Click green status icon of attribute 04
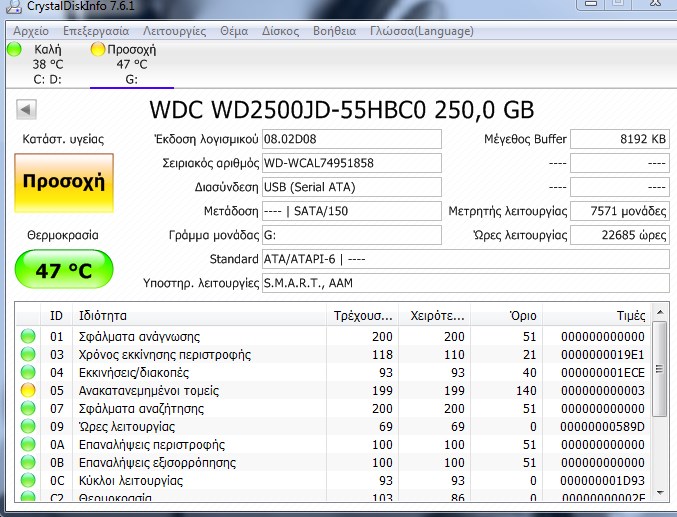 pyautogui.click(x=28, y=372)
